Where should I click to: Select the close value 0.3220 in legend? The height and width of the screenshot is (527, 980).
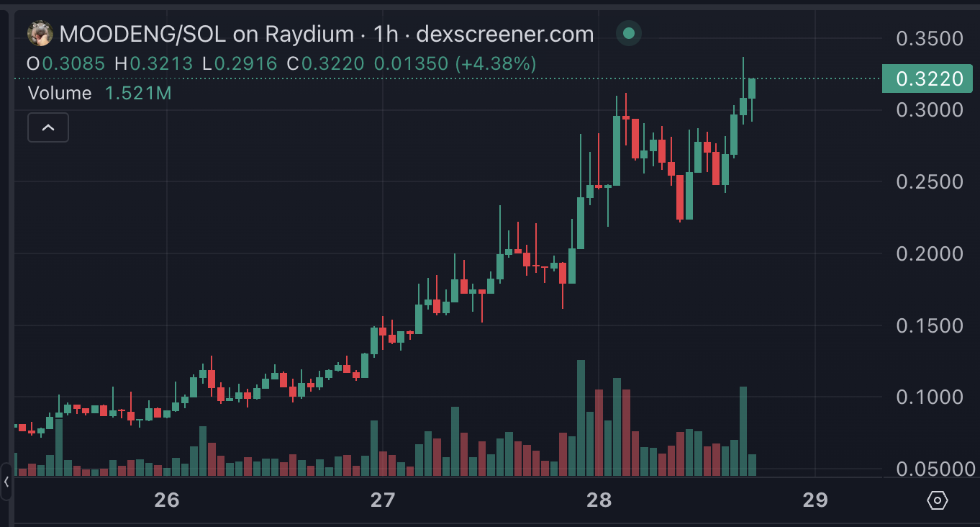pos(332,64)
